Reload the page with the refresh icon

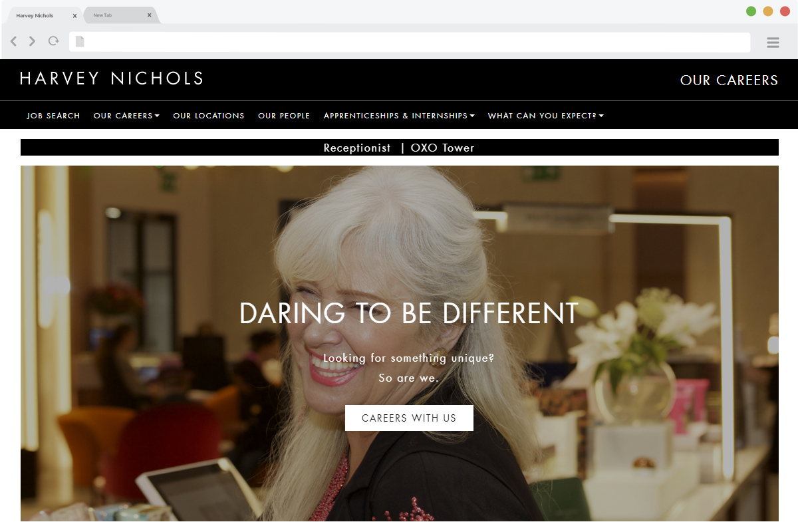(x=53, y=41)
